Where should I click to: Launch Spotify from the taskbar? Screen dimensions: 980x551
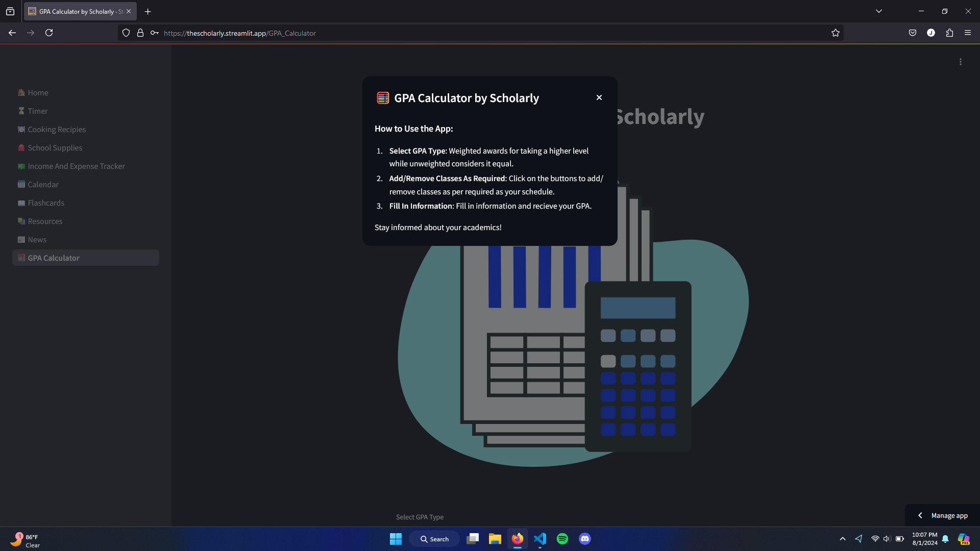[562, 539]
